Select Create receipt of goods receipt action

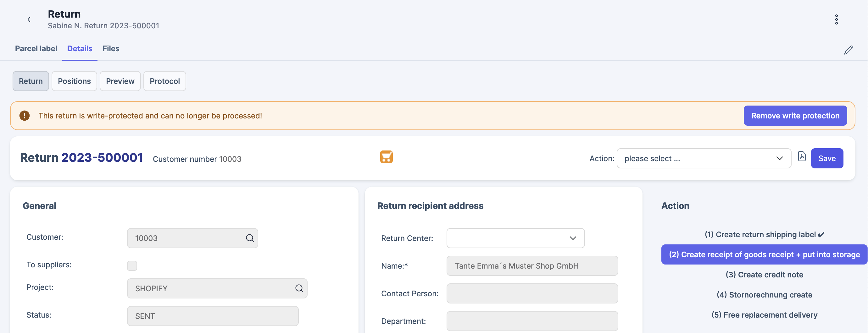764,254
